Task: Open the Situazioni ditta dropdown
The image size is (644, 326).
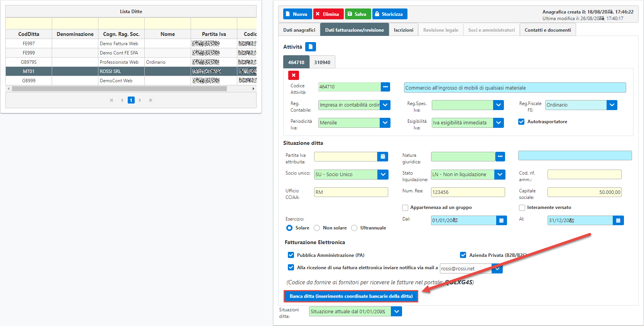Action: click(397, 311)
